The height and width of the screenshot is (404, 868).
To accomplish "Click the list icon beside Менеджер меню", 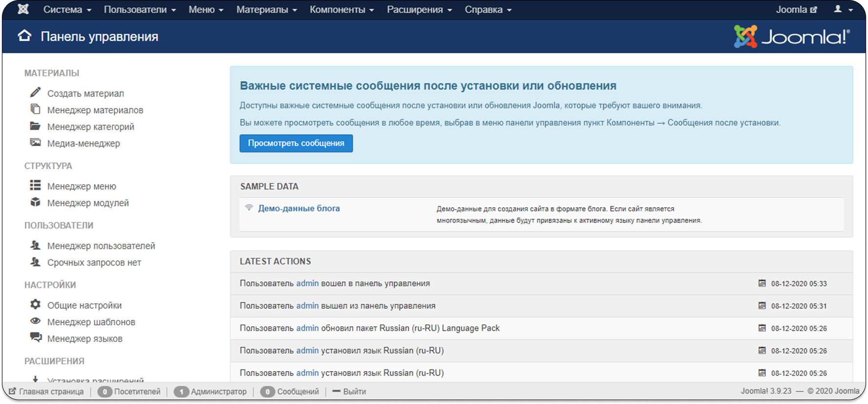I will tap(35, 185).
